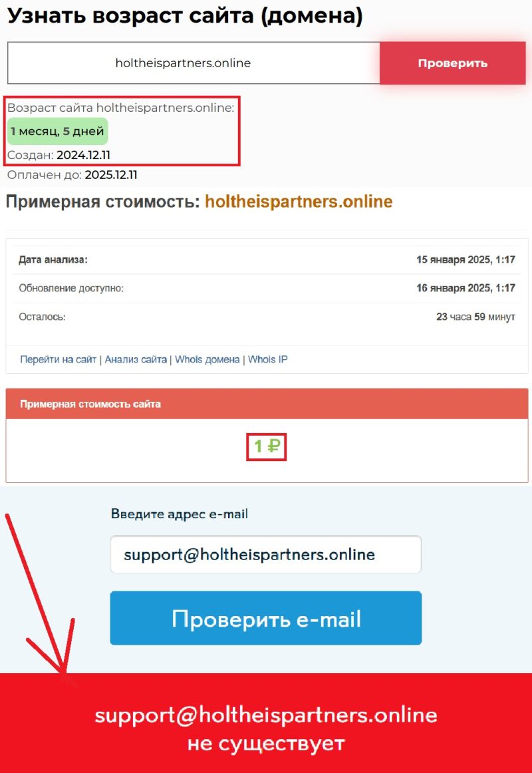
Task: Click the Узнать возраст сайта page heading
Action: [185, 16]
